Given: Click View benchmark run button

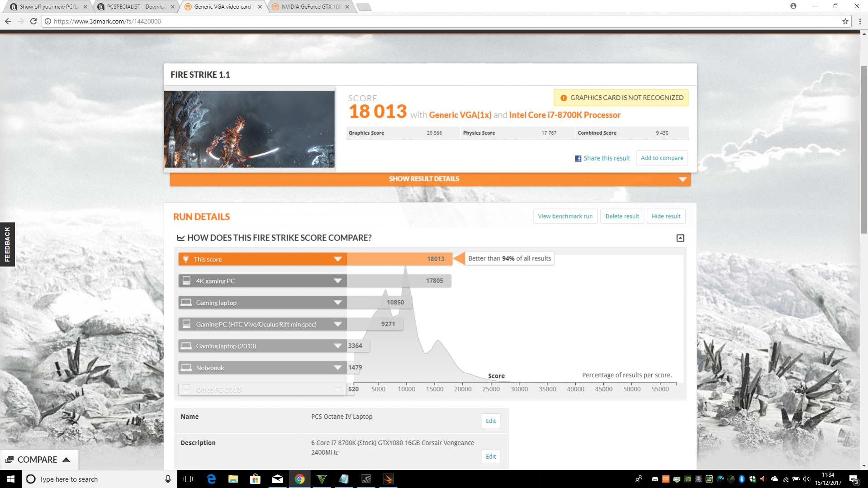Looking at the screenshot, I should [x=565, y=216].
